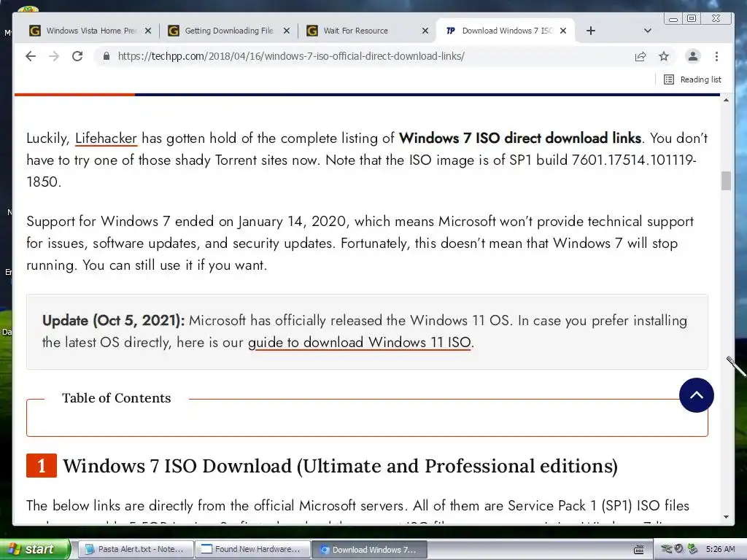747x560 pixels.
Task: Switch to Wait For Resource tab
Action: [x=367, y=31]
